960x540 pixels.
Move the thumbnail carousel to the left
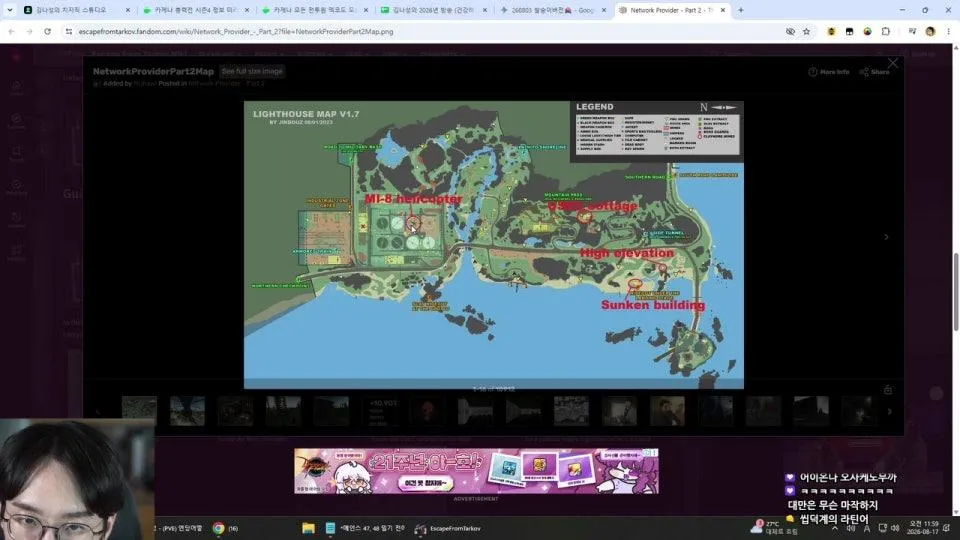click(98, 411)
